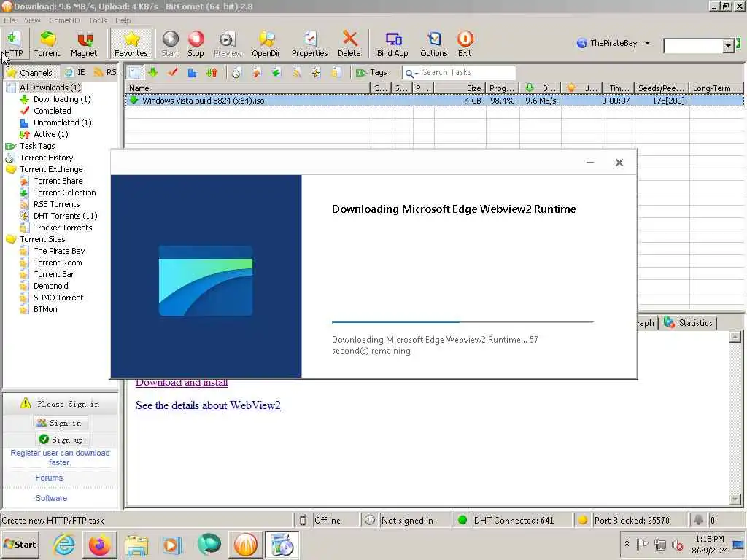Open Torrent History in sidebar
The width and height of the screenshot is (747, 560).
[46, 157]
